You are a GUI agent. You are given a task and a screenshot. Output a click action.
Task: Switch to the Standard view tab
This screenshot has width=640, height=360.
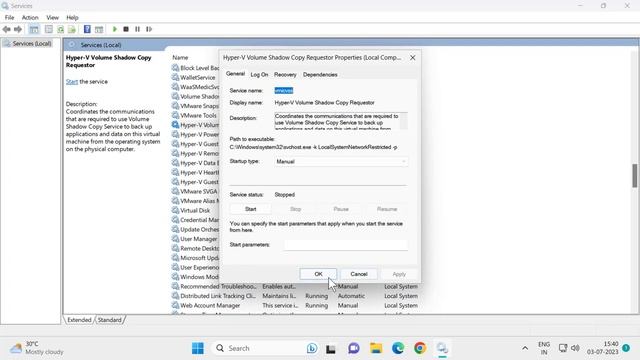click(109, 320)
